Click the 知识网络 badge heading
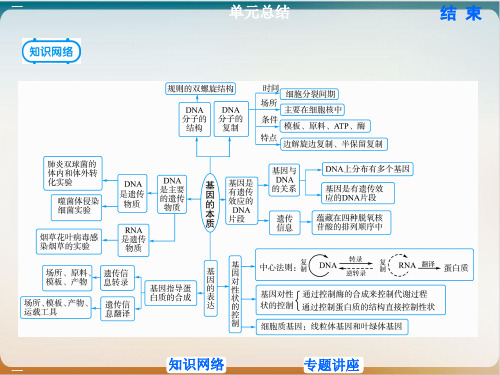500x375 pixels. pos(51,51)
